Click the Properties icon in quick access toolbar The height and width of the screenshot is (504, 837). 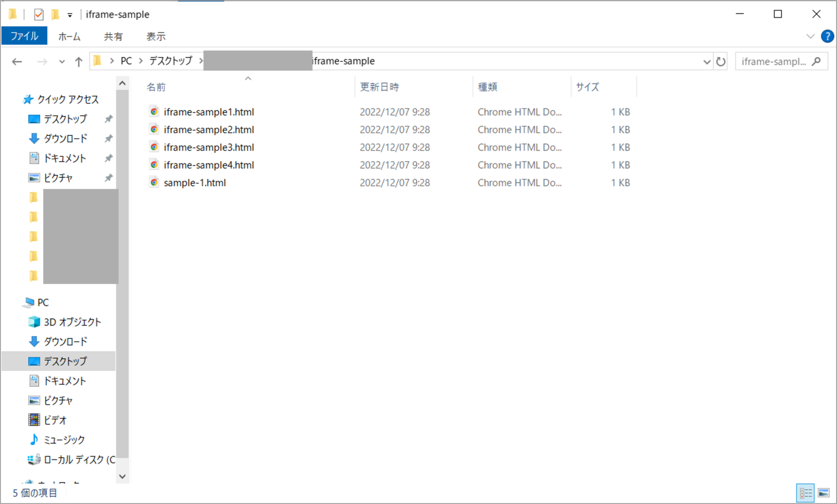pyautogui.click(x=39, y=14)
